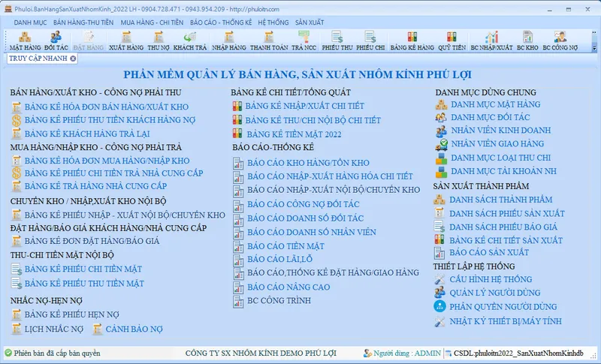The width and height of the screenshot is (601, 364).
Task: Expand the toolbar overflow arrow
Action: pyautogui.click(x=594, y=48)
